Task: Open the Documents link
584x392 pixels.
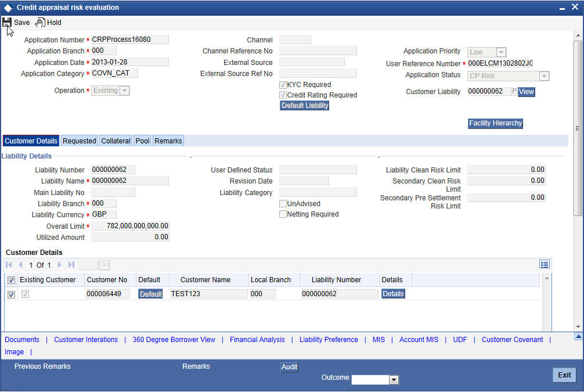Action: point(22,340)
